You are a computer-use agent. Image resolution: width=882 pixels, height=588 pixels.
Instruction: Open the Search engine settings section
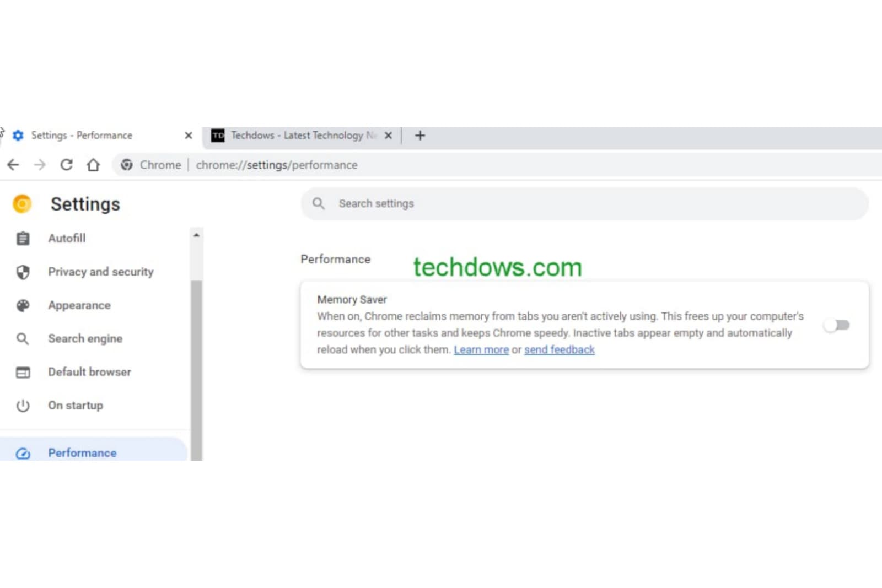[85, 339]
